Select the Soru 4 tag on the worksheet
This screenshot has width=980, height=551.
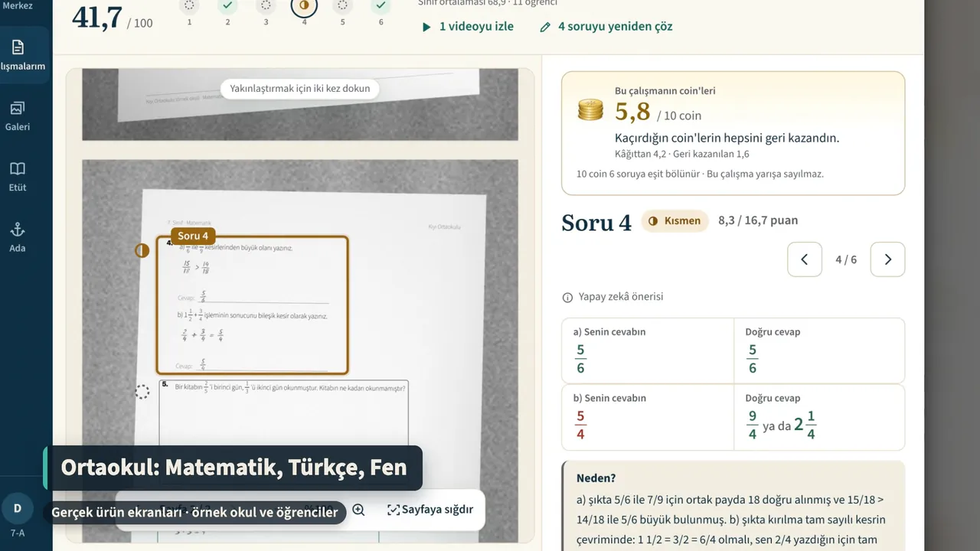(x=193, y=236)
